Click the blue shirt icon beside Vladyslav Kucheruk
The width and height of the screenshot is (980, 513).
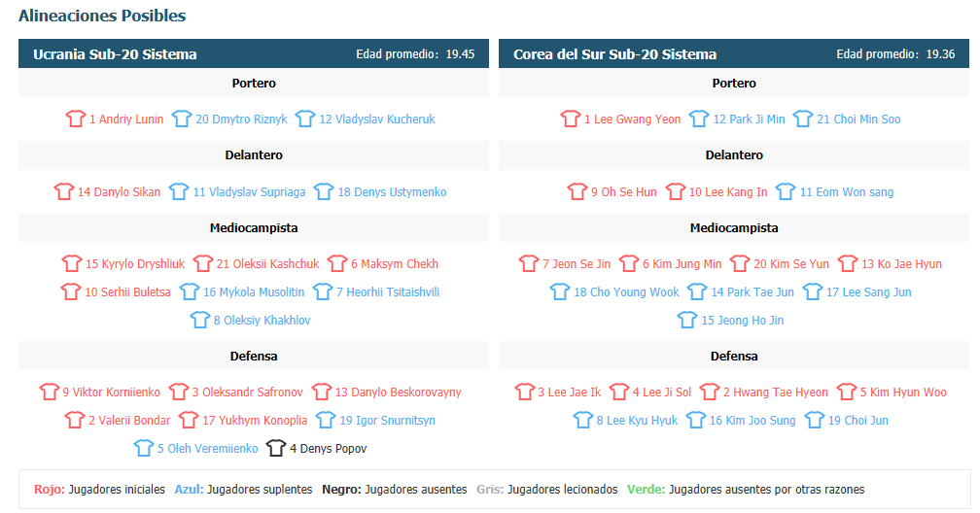coord(305,119)
